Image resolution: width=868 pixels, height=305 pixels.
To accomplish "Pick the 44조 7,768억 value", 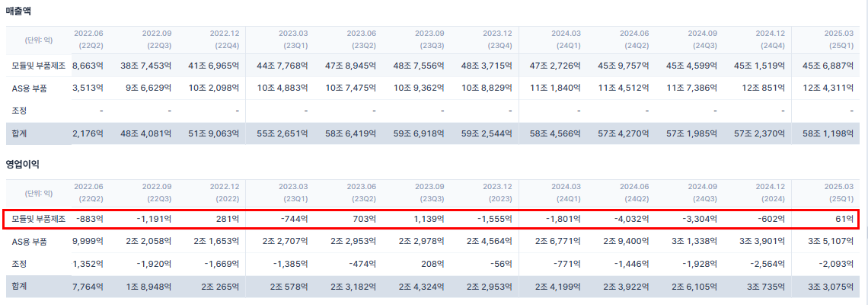I will (282, 66).
